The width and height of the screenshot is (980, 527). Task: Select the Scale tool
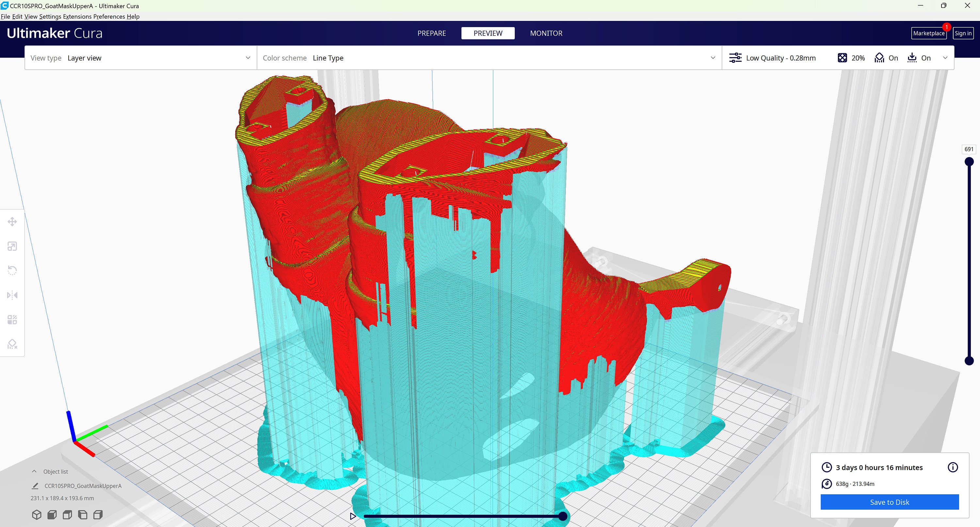12,246
